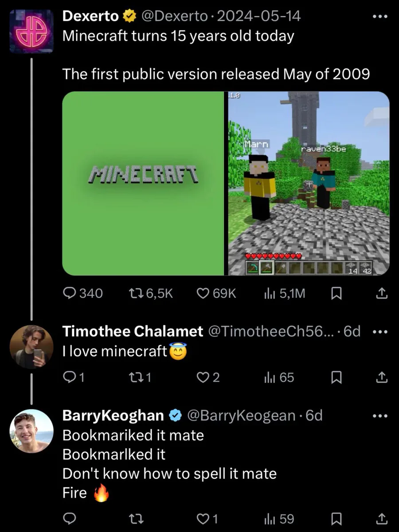This screenshot has height=532, width=399.
Task: Open more options on BarryKeoghan's reply
Action: 380,416
